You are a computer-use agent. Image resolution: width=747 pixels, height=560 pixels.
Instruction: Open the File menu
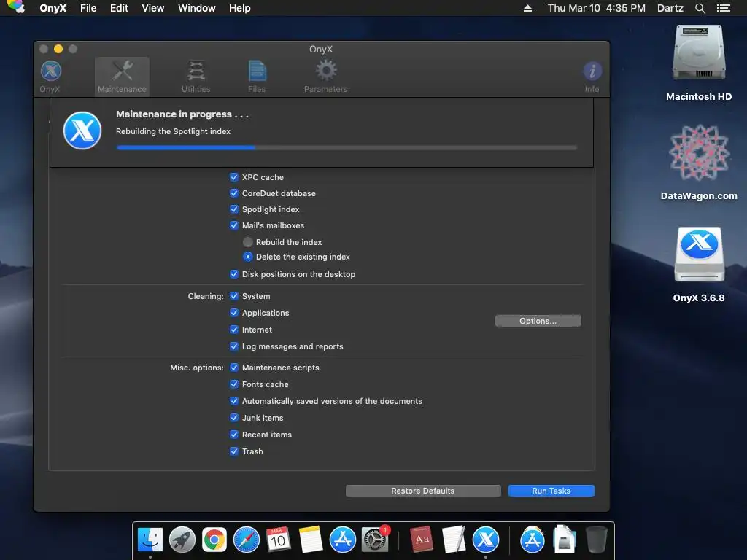click(88, 8)
